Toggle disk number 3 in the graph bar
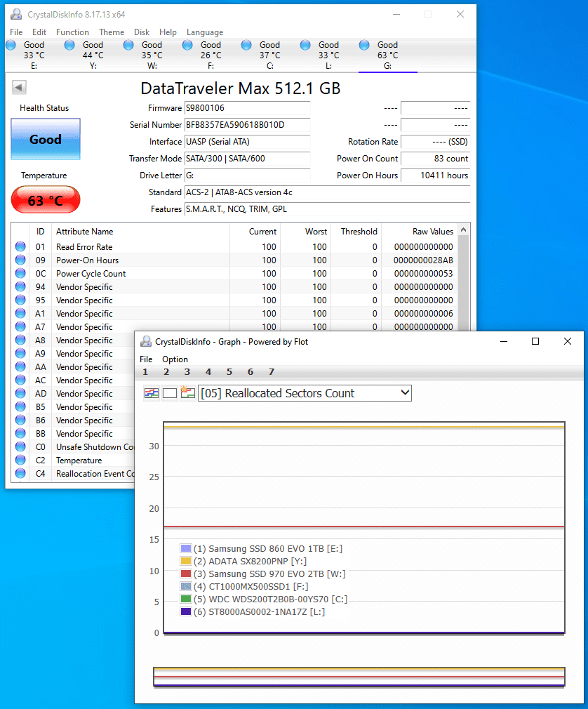 pos(187,371)
